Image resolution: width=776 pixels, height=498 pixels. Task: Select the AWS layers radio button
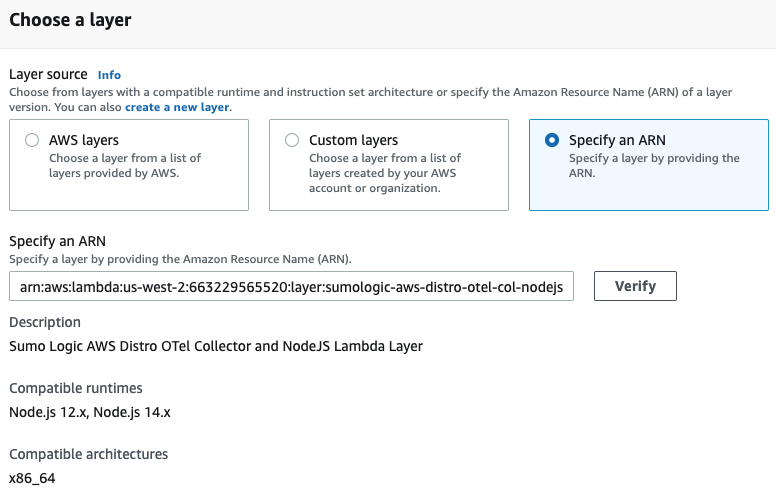tap(32, 141)
